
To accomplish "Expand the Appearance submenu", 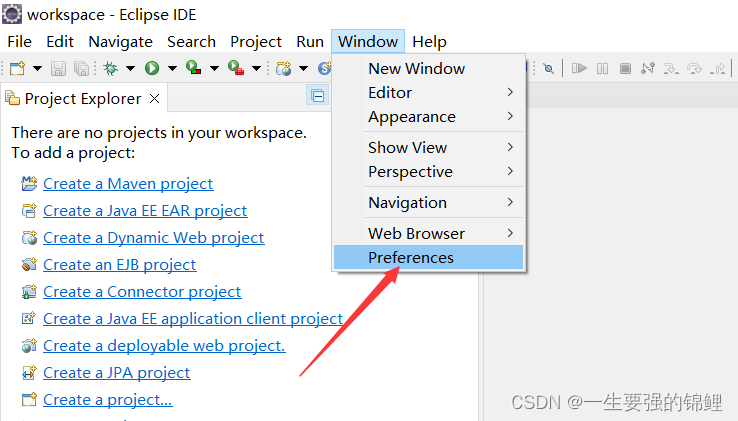I will tap(428, 117).
